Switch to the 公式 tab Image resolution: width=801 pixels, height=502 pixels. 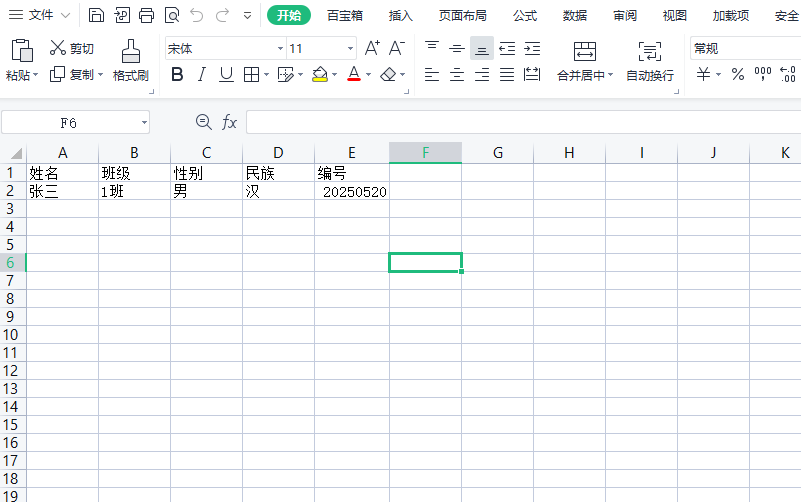pyautogui.click(x=525, y=16)
